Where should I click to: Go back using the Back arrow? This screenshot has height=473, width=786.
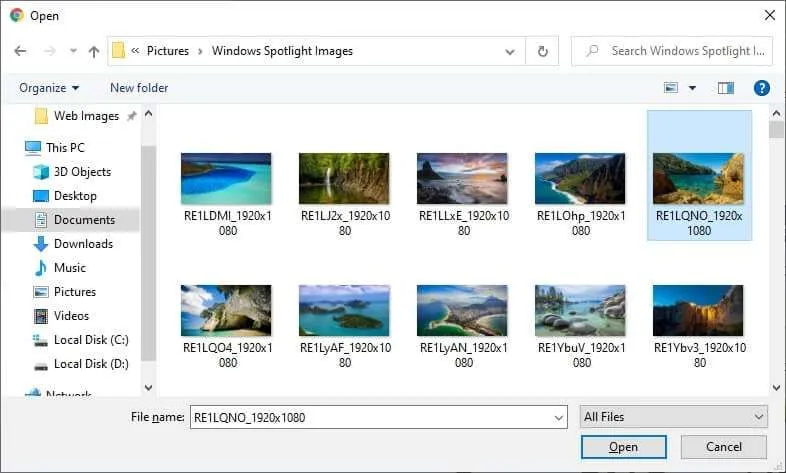pyautogui.click(x=20, y=51)
